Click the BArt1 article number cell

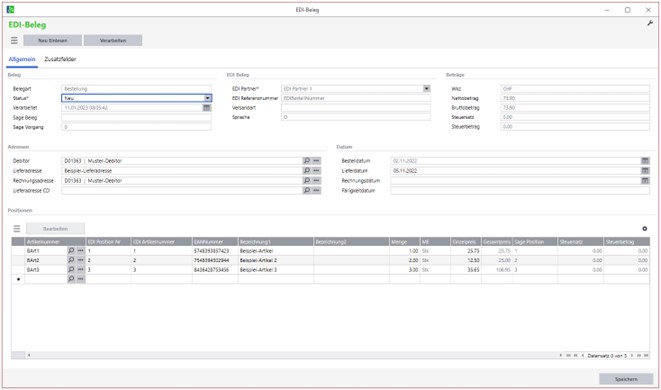(x=46, y=250)
